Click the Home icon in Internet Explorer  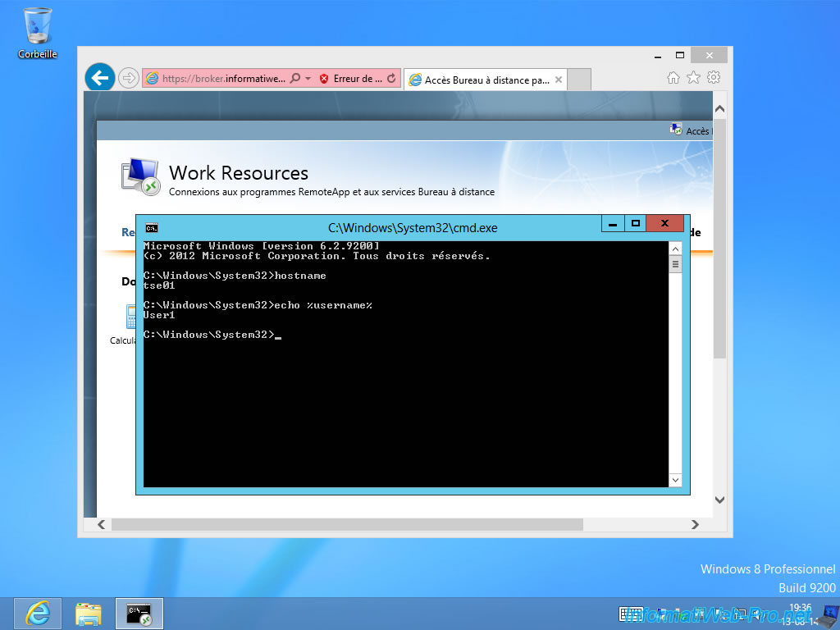pyautogui.click(x=673, y=76)
